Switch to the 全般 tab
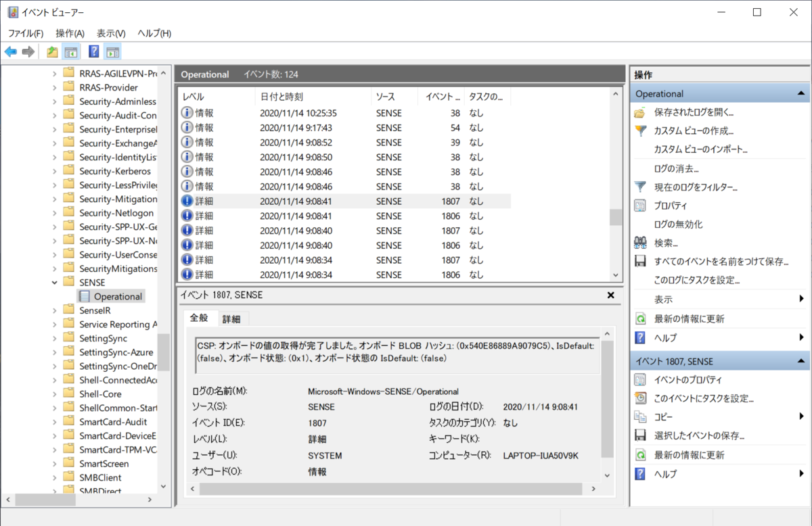812x526 pixels. 200,318
